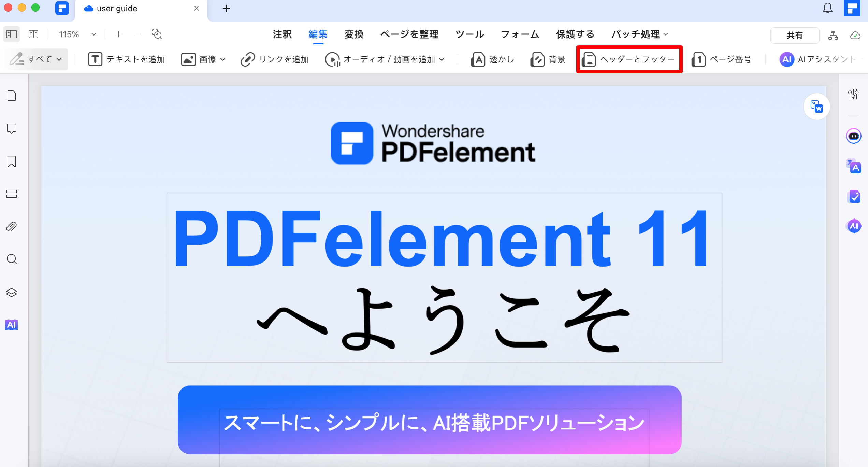
Task: Click the floating convert to Word button
Action: pyautogui.click(x=817, y=107)
